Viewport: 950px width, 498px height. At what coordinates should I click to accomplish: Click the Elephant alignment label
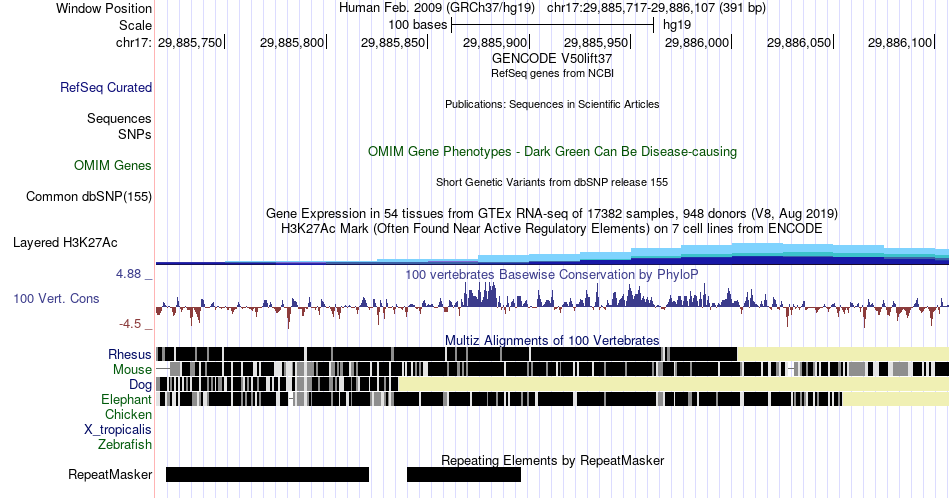point(126,399)
